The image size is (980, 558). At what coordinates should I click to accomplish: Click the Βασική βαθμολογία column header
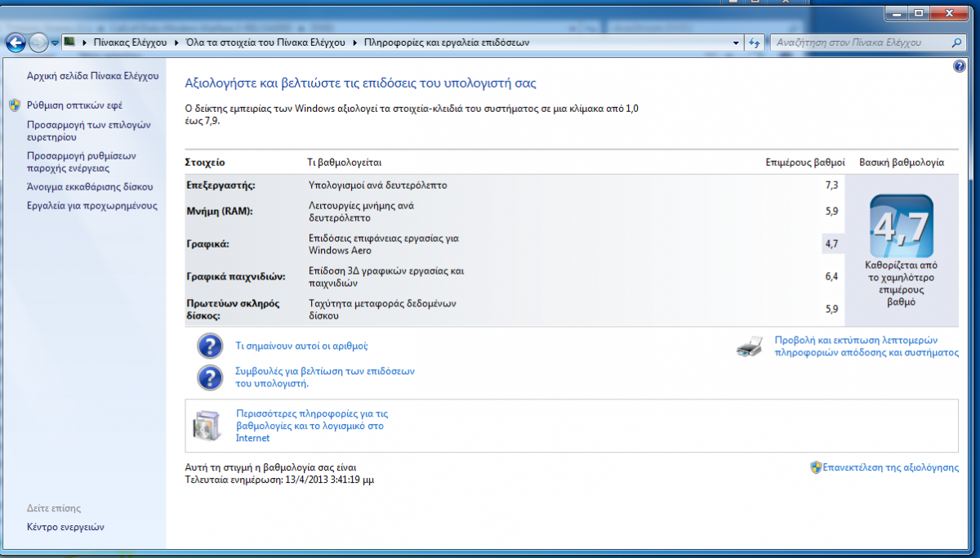902,163
